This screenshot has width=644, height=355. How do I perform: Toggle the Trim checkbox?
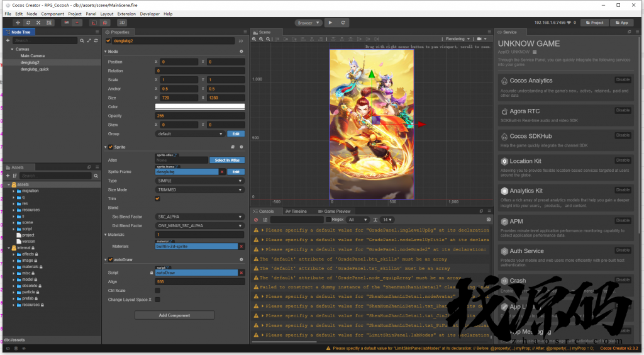(157, 199)
